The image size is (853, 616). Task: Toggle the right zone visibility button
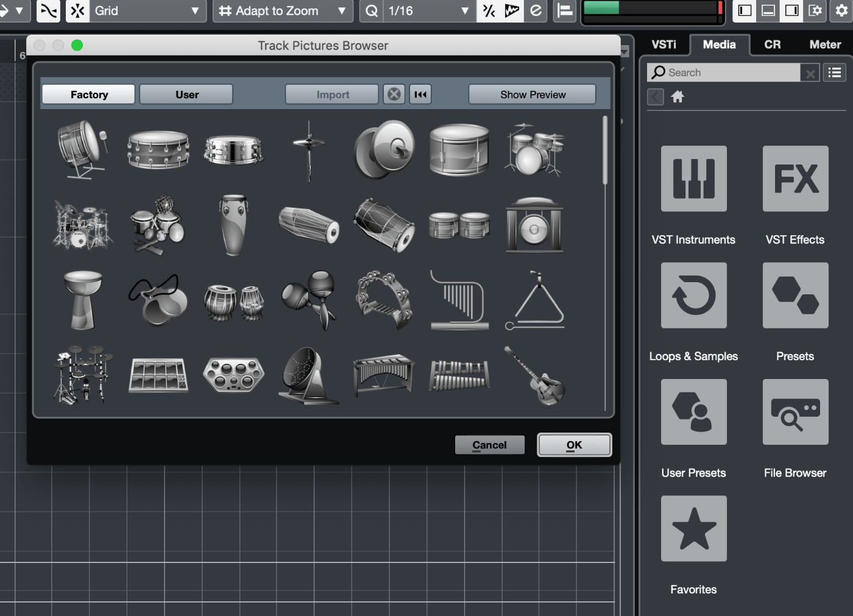[x=792, y=11]
